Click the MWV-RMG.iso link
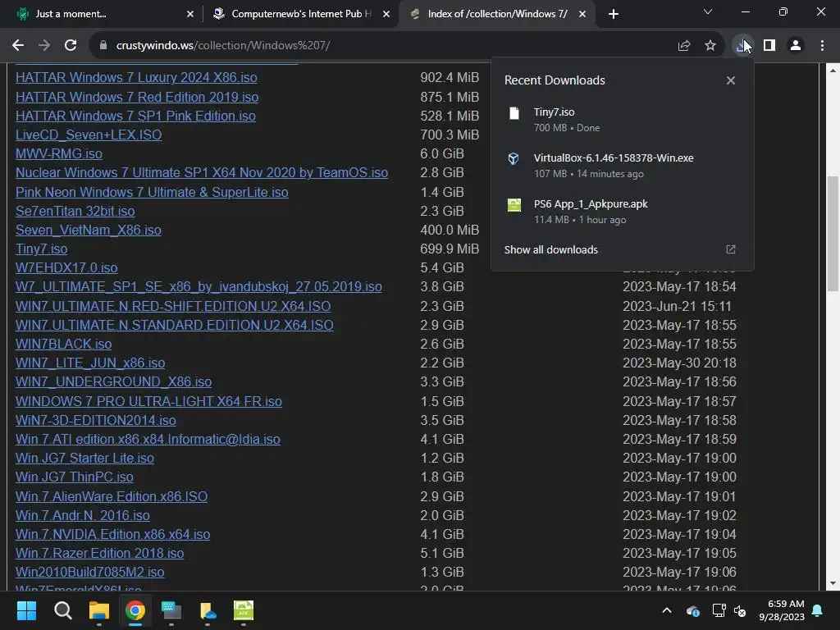 [x=59, y=153]
